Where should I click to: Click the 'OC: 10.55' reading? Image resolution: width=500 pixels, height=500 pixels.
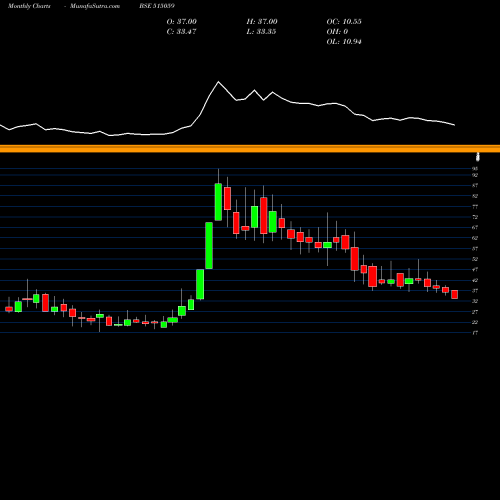pos(344,22)
